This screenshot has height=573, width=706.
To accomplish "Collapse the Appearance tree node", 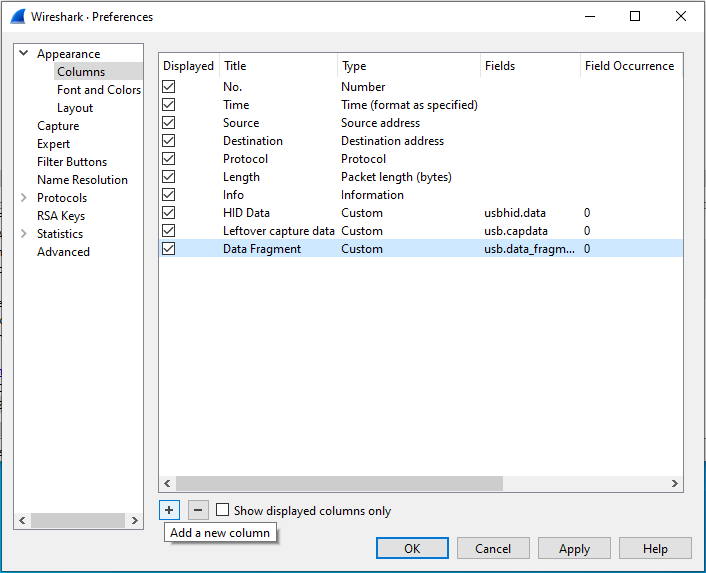I will (24, 53).
